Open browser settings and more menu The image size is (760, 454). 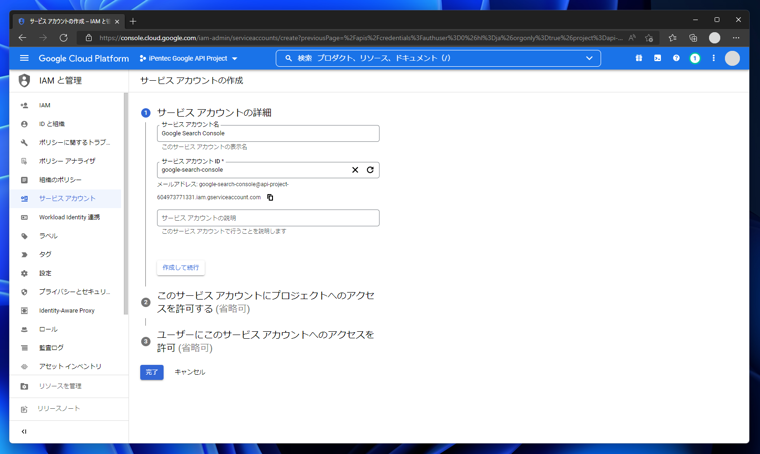click(x=736, y=38)
